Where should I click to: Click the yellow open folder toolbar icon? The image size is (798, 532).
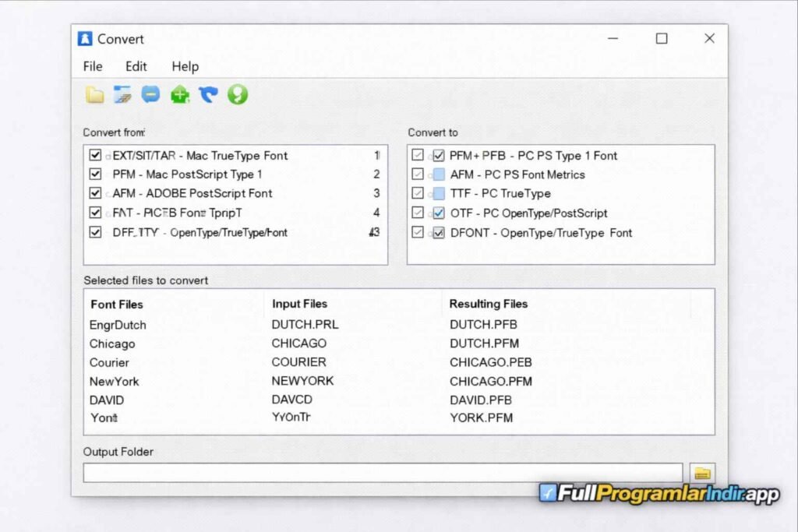point(94,95)
